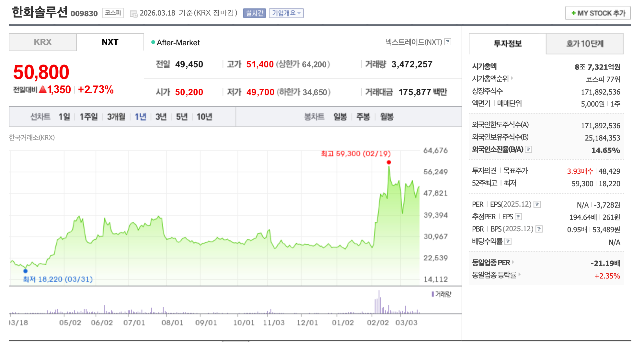Click the calendar icon before the date

(x=133, y=14)
